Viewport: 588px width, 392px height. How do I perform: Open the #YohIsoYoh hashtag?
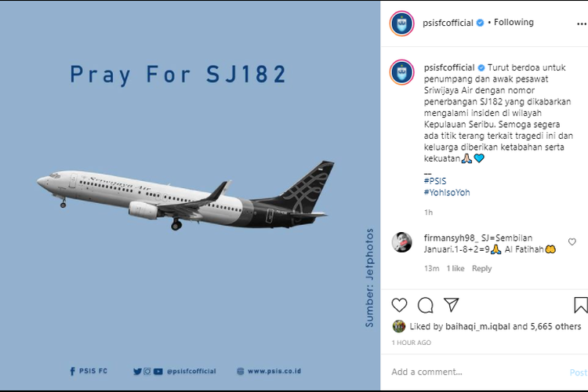pos(446,192)
